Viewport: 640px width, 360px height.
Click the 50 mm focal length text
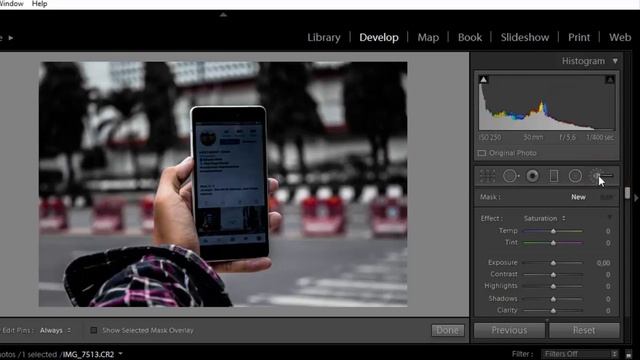533,138
